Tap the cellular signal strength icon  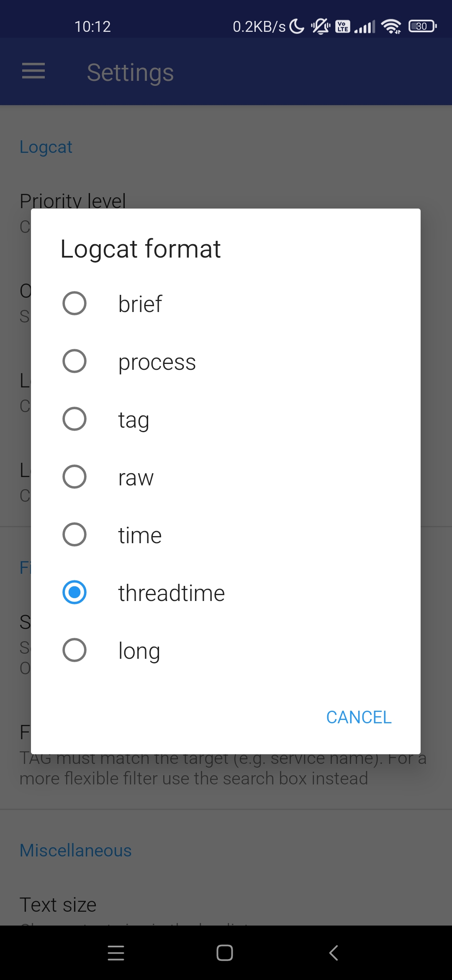click(x=365, y=27)
